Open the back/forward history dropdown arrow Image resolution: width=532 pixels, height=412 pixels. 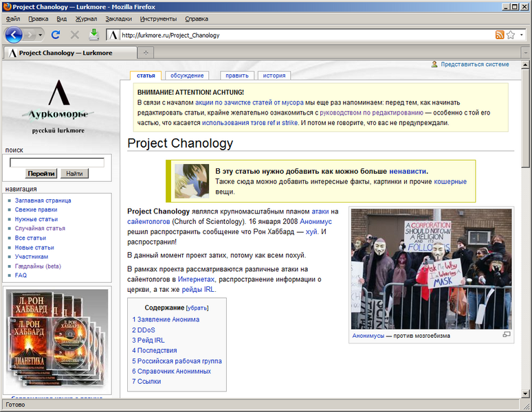[x=41, y=35]
